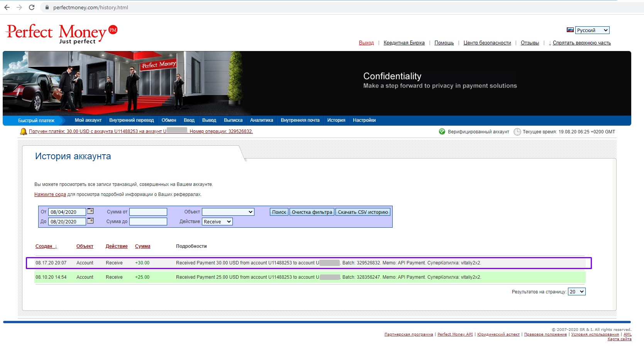The width and height of the screenshot is (644, 346).
Task: Expand the Объект dropdown
Action: (228, 212)
